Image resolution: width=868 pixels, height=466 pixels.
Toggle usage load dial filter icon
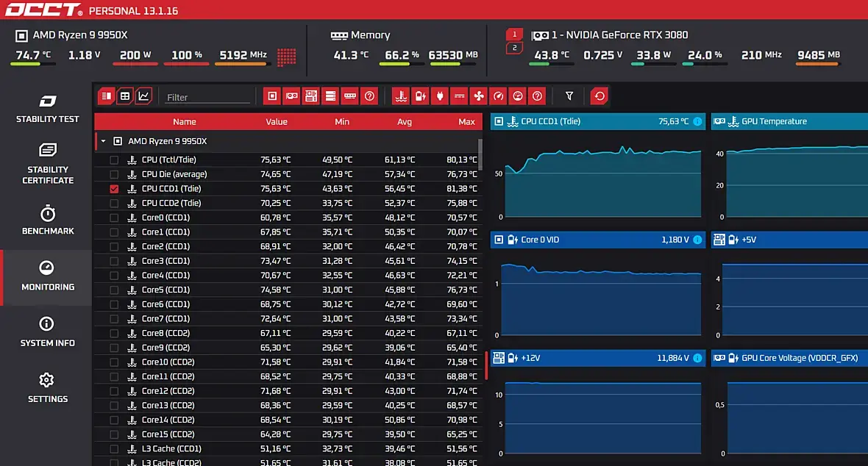(x=518, y=96)
